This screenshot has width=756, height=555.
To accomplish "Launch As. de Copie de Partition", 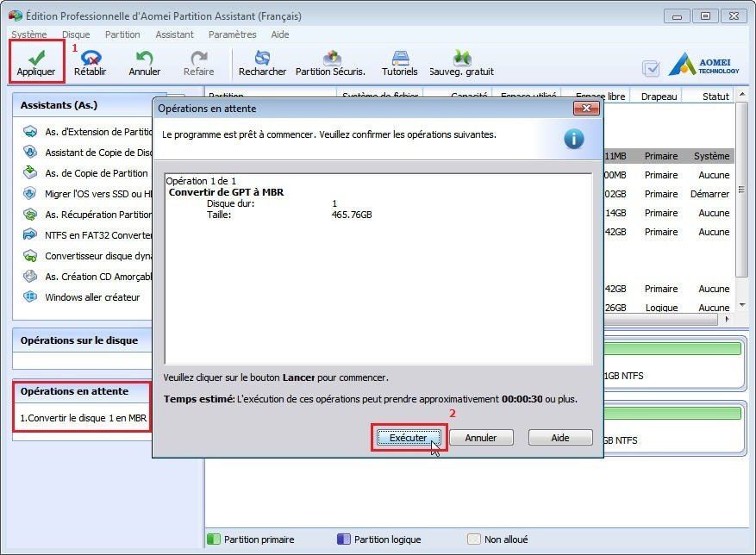I will pos(86,173).
